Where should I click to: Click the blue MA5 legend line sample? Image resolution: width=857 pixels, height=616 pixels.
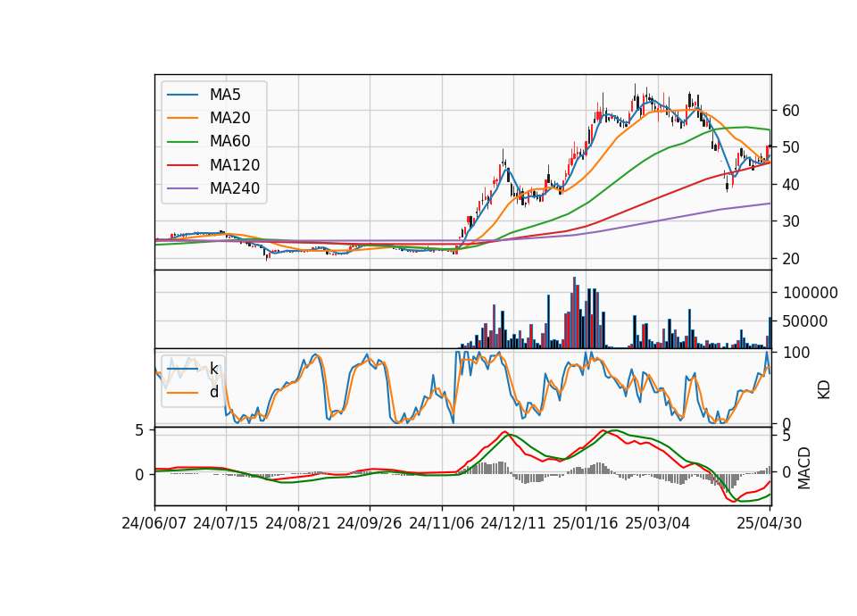tap(182, 95)
